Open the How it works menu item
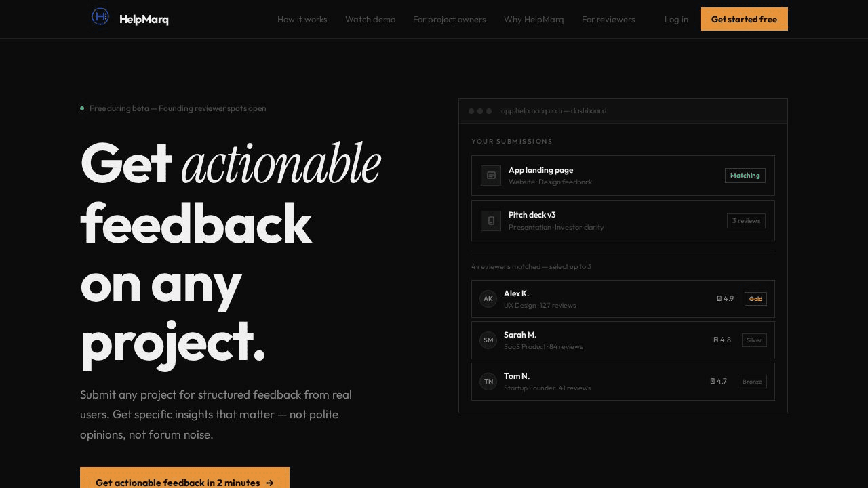868x488 pixels. click(302, 20)
